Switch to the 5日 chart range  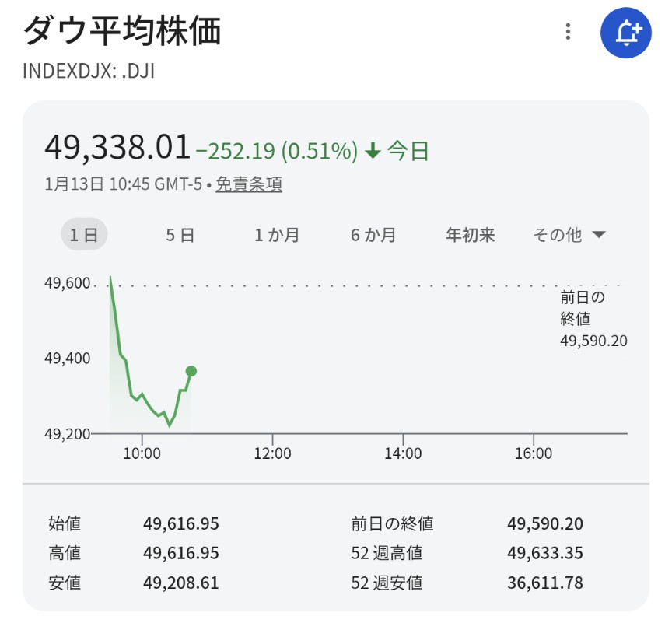[180, 235]
